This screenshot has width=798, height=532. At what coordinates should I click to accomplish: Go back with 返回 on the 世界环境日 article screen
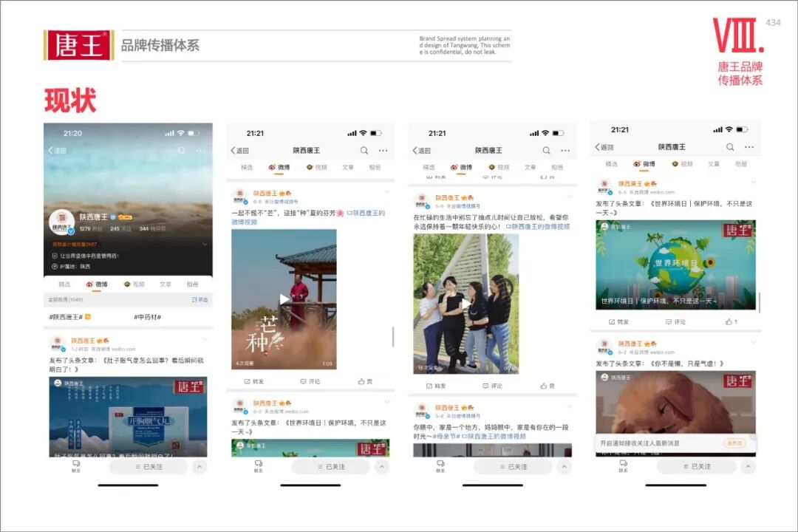[604, 147]
